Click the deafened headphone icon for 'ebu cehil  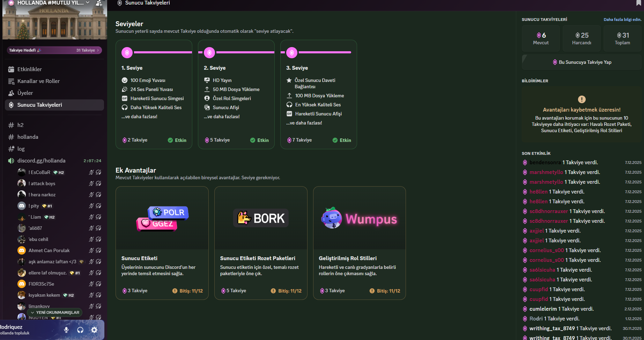pyautogui.click(x=98, y=239)
